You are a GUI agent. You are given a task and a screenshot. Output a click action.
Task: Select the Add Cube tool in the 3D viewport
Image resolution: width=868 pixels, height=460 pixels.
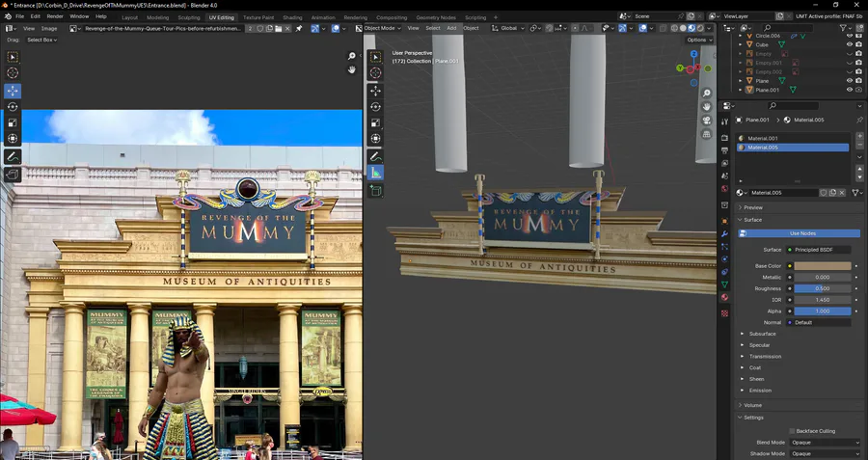pos(376,191)
